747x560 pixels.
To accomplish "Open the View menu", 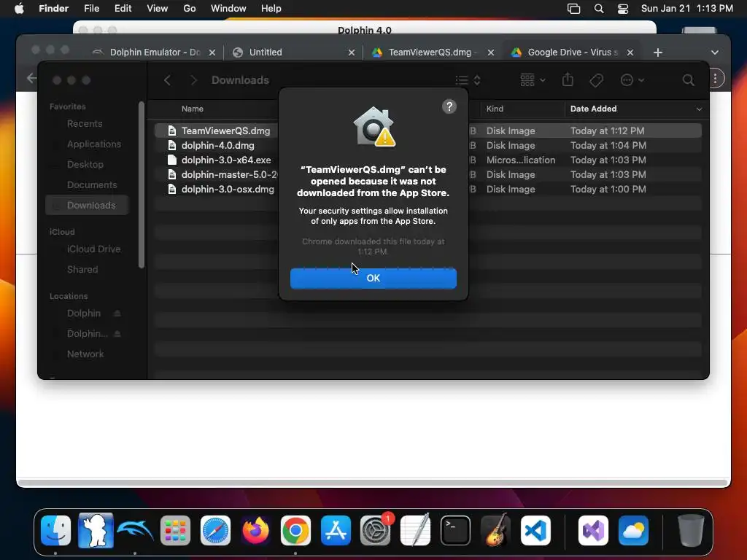I will [x=158, y=9].
